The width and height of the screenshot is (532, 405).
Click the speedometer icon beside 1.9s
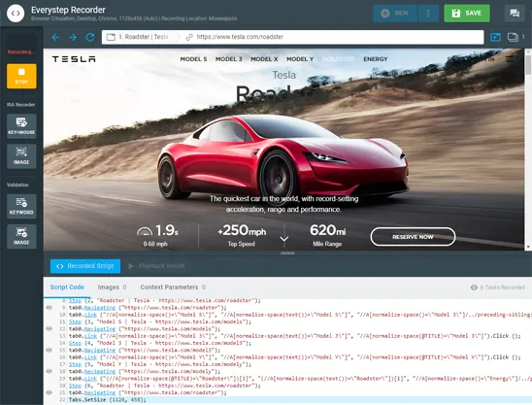[x=145, y=231]
